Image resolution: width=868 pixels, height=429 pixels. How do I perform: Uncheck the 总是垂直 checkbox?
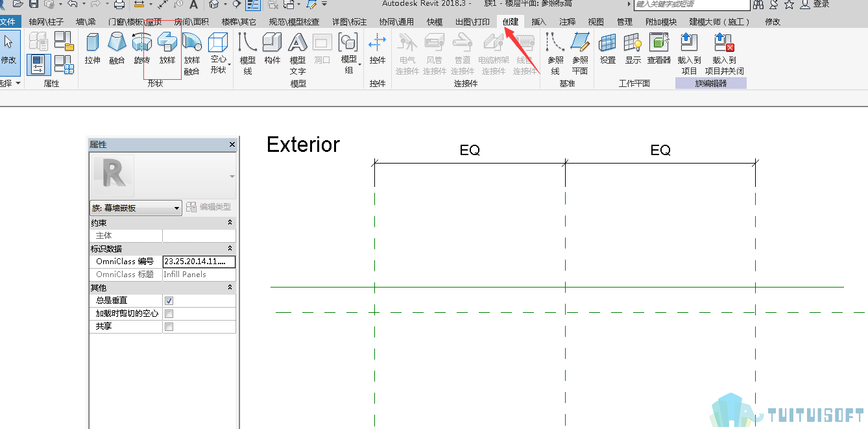[169, 300]
